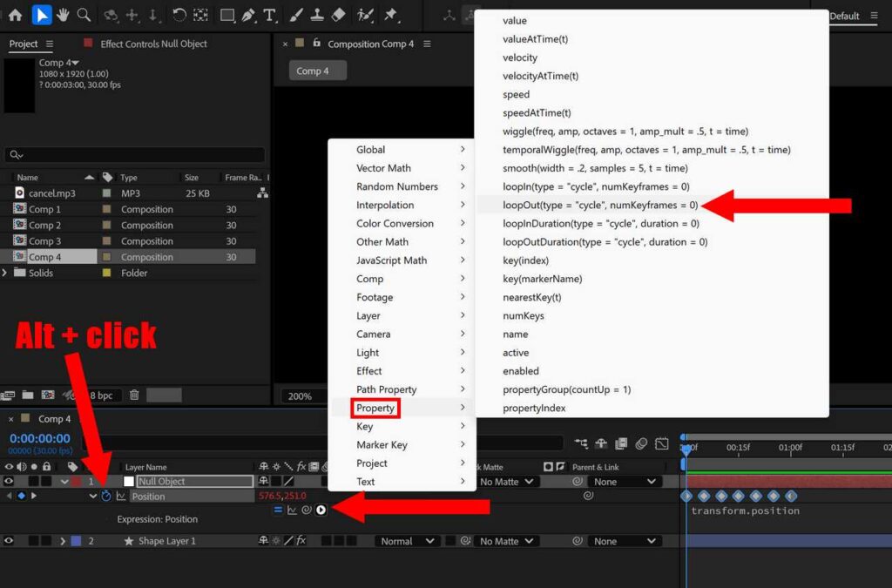The height and width of the screenshot is (588, 892).
Task: Click the expression language menu play button
Action: tap(321, 510)
